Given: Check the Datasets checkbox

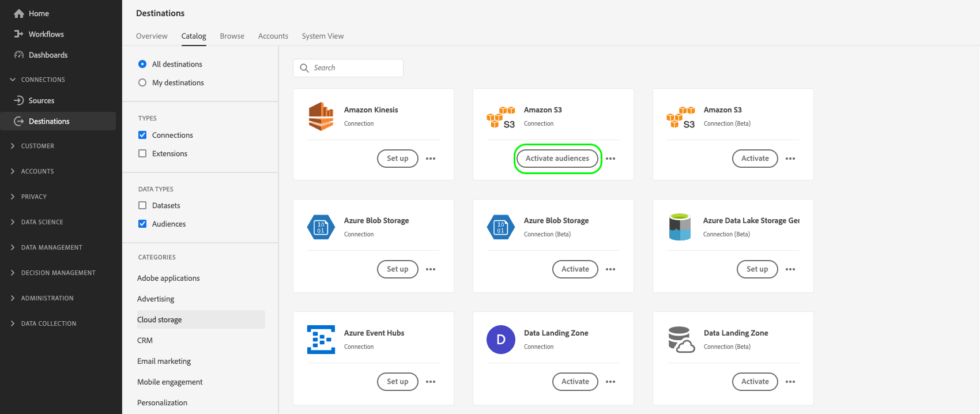Looking at the screenshot, I should pyautogui.click(x=142, y=205).
